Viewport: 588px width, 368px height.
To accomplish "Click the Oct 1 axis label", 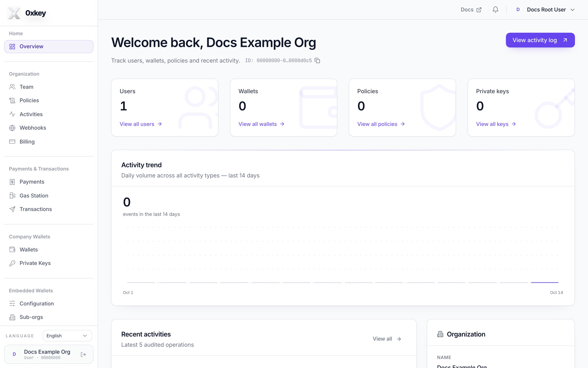I will (128, 293).
